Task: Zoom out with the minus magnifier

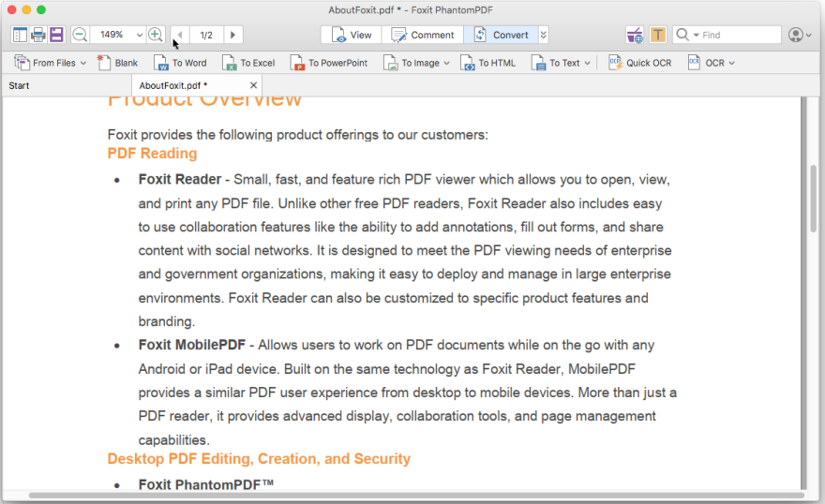Action: [x=80, y=35]
